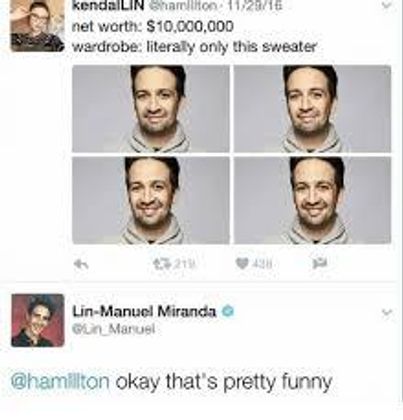Click the @Lin_Manuel handle

click(114, 330)
